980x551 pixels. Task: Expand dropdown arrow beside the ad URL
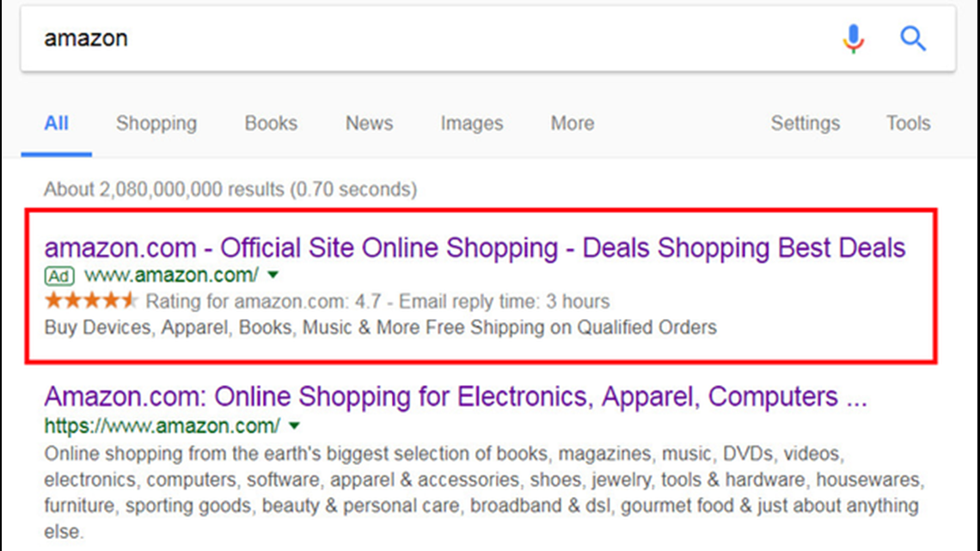273,276
